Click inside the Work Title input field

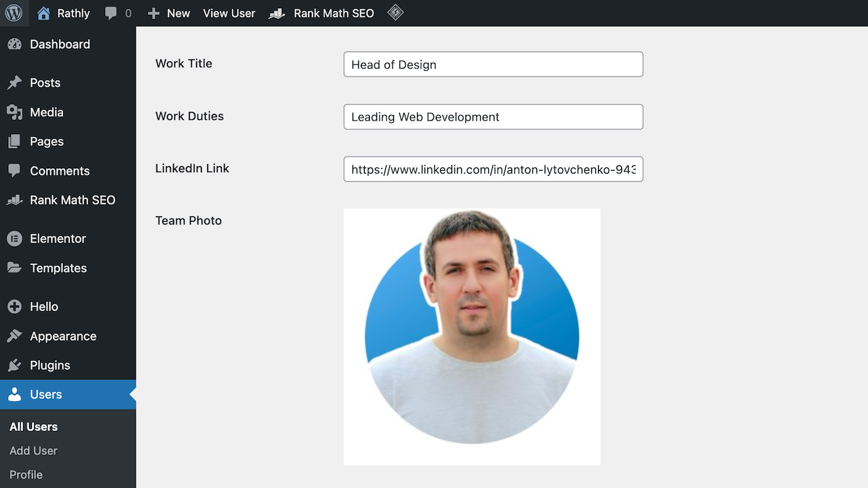tap(493, 64)
